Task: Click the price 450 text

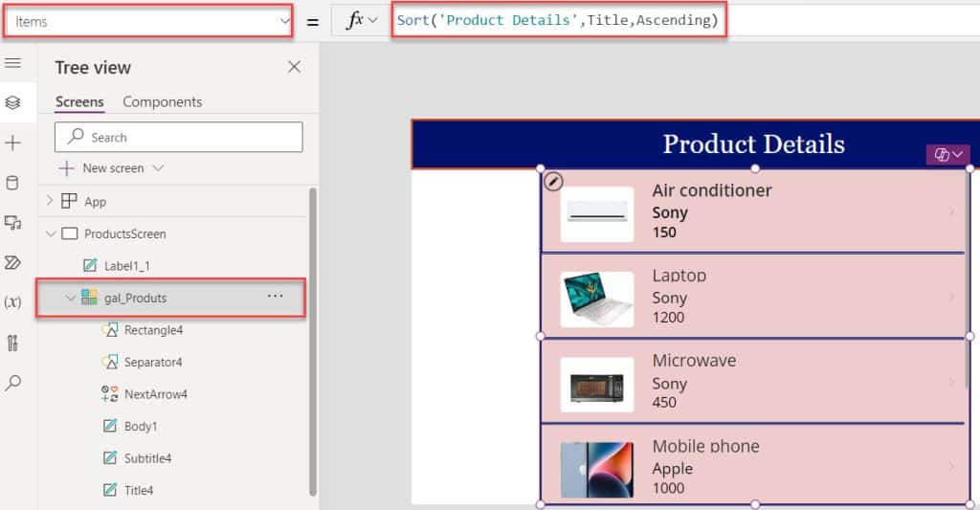Action: click(x=664, y=403)
